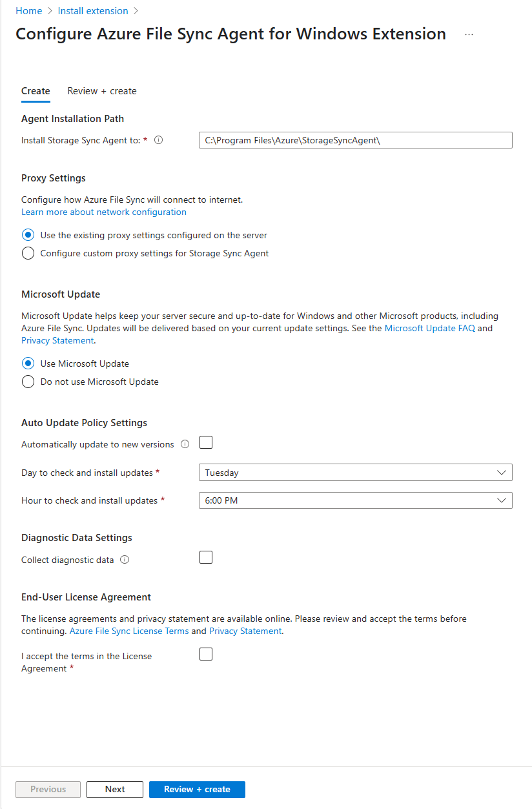This screenshot has height=809, width=532.
Task: Open the ellipsis menu beside the page title
Action: pos(469,34)
